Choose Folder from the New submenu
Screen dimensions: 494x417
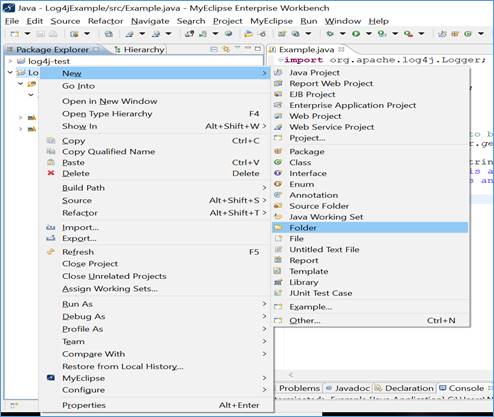370,228
